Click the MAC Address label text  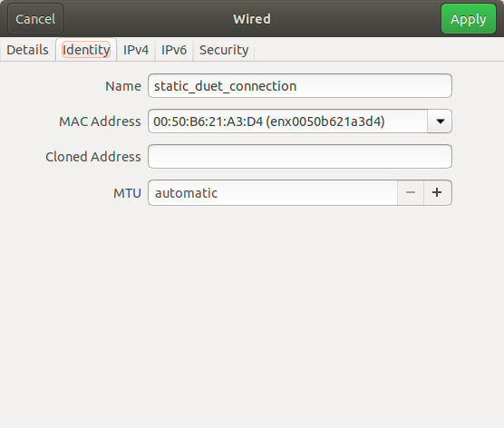tap(100, 122)
